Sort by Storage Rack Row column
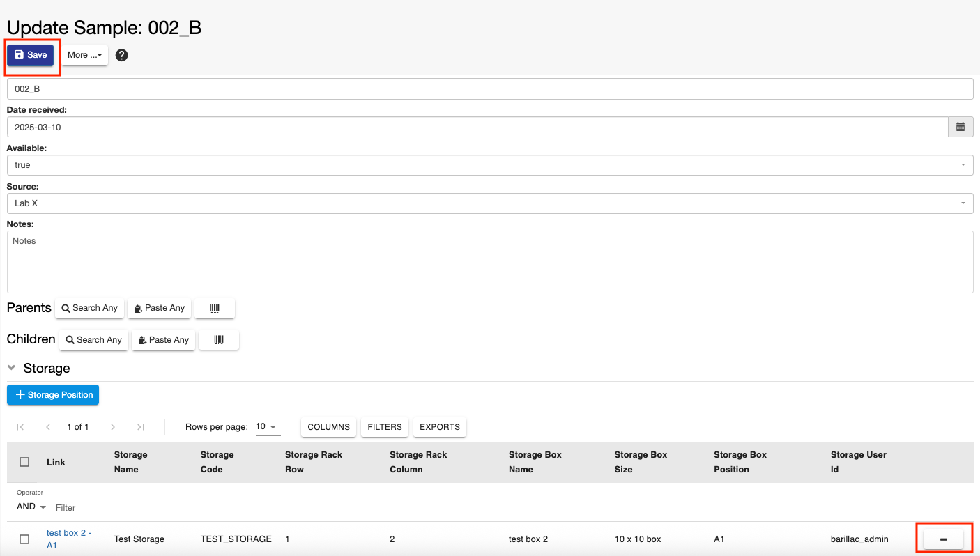The image size is (980, 556). tap(314, 462)
